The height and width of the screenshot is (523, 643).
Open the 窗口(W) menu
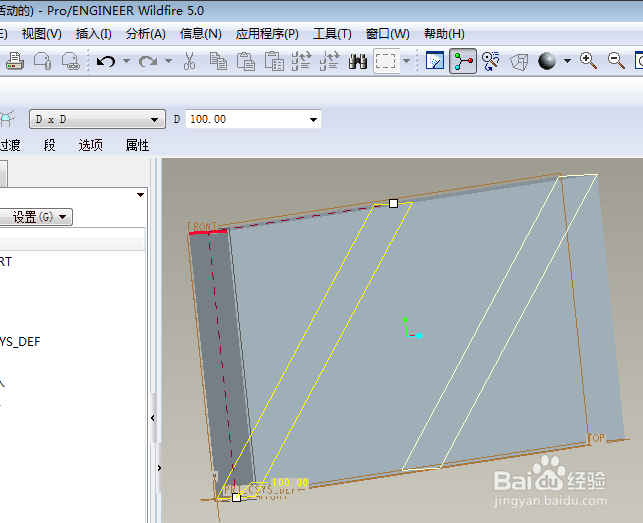pos(388,34)
